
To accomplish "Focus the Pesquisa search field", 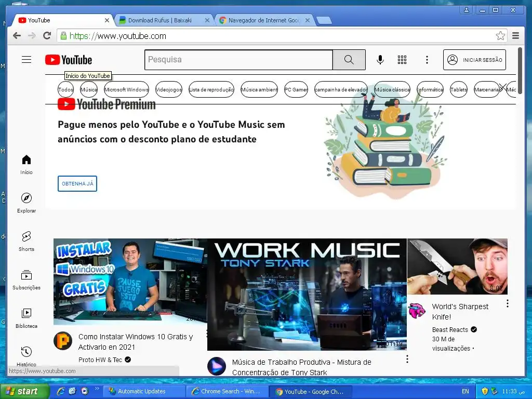I will (238, 60).
